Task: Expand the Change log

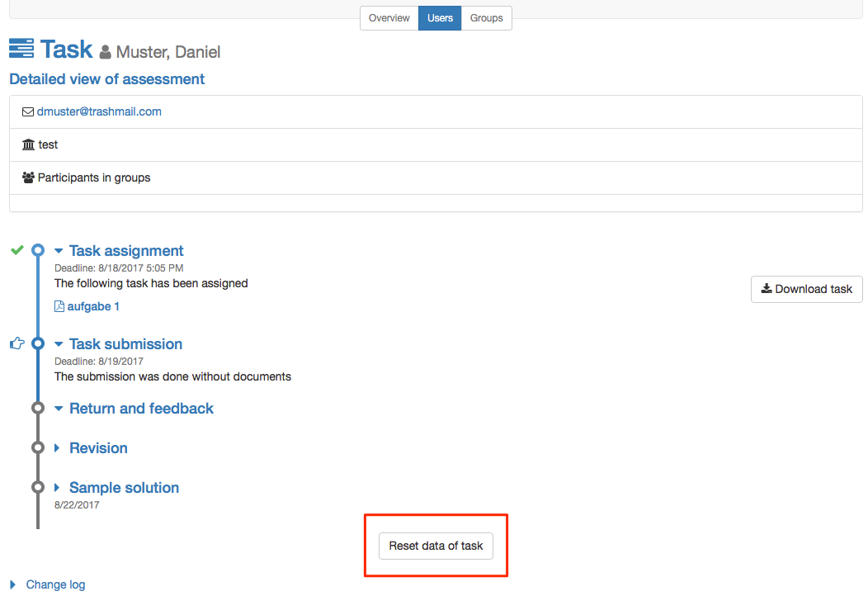Action: (13, 584)
